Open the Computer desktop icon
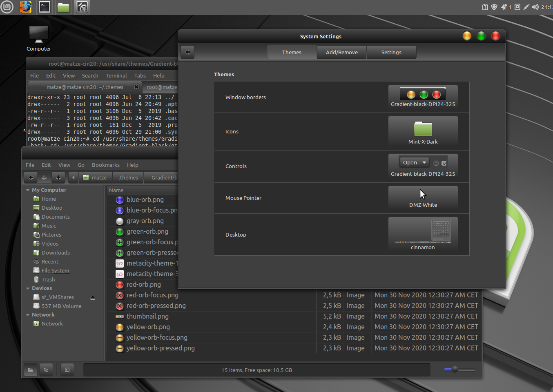553x392 pixels. tap(39, 39)
